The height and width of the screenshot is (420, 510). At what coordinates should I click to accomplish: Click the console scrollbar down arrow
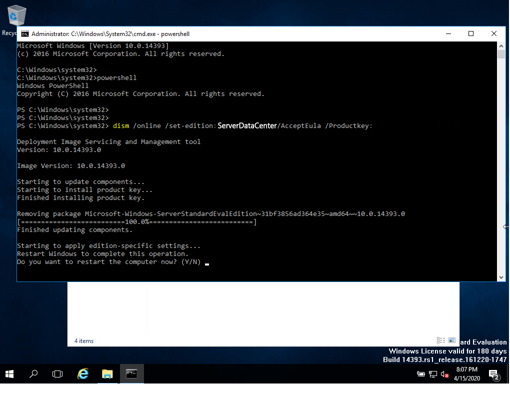(501, 277)
